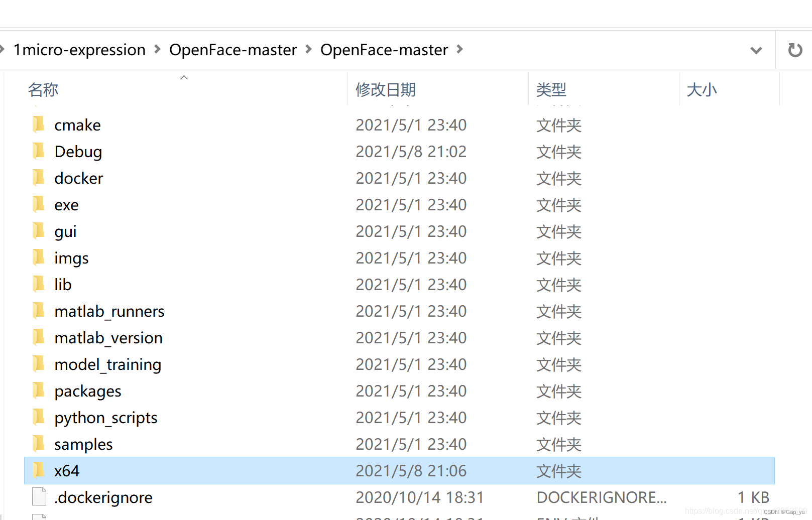Click the 文件夹 type cell for cmake
The width and height of the screenshot is (812, 520).
[559, 125]
